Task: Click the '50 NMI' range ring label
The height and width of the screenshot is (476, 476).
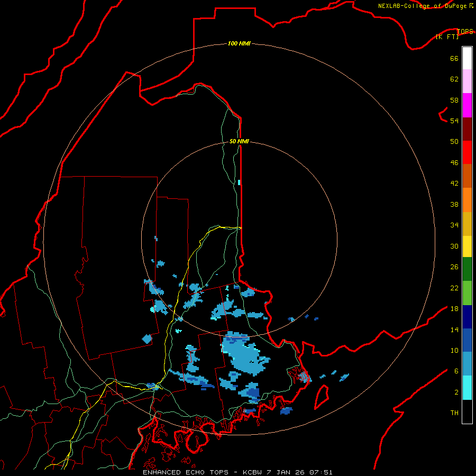Action: [239, 141]
